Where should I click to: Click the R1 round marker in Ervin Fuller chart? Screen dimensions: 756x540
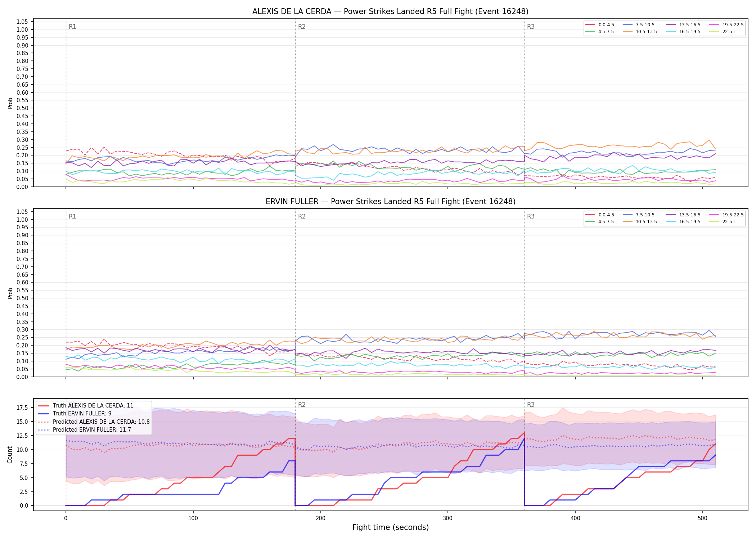point(72,216)
